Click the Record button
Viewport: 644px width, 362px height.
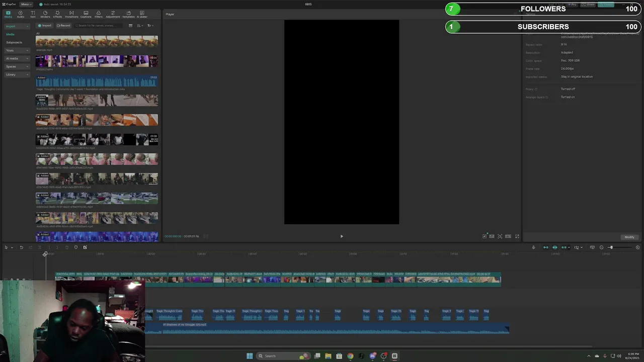tap(63, 26)
